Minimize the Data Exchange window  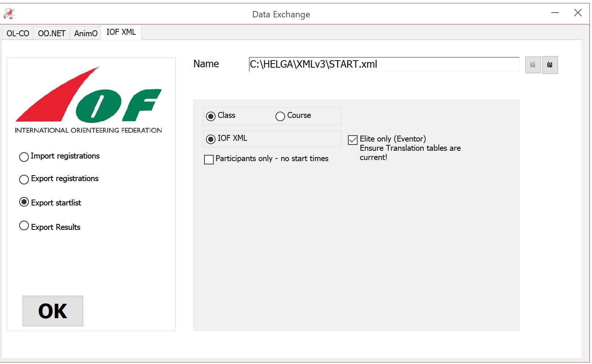click(555, 13)
